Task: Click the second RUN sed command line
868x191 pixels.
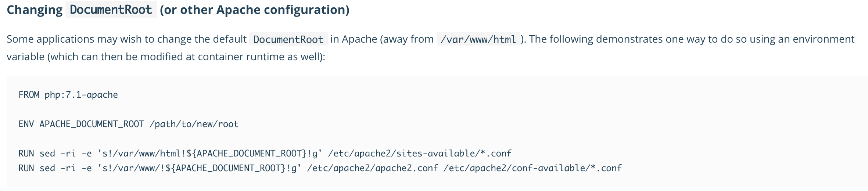Action: coord(320,168)
